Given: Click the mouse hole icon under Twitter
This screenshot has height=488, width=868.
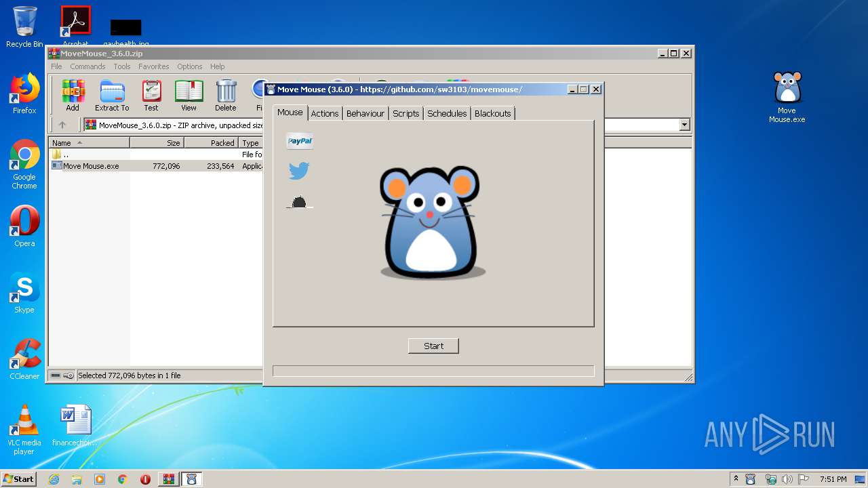Looking at the screenshot, I should (299, 202).
